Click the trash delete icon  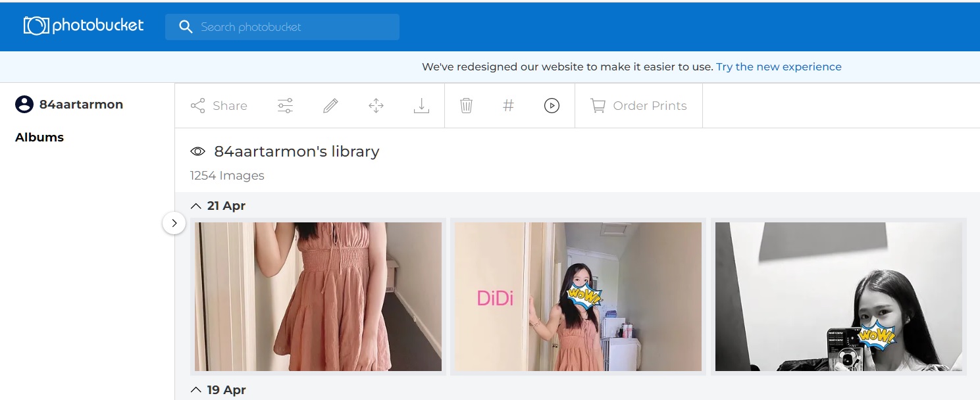click(x=466, y=106)
